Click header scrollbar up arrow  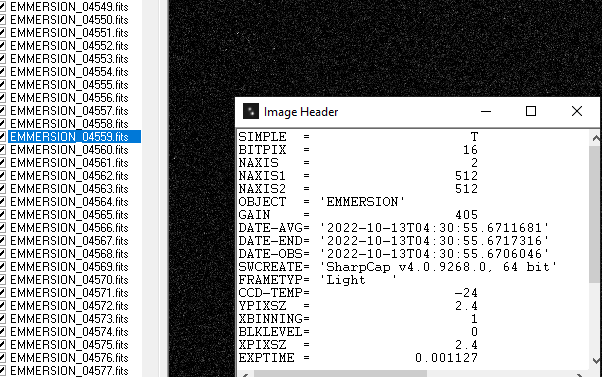595,138
